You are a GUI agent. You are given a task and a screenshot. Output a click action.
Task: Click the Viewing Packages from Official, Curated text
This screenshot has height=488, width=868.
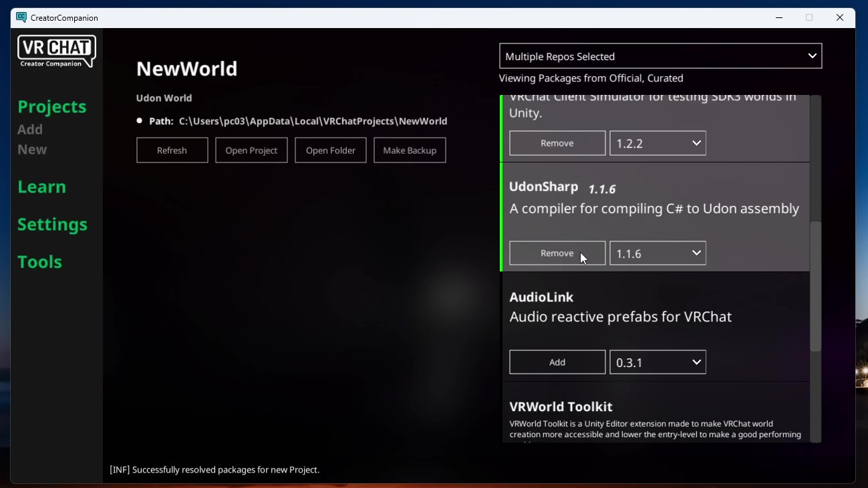tap(591, 78)
